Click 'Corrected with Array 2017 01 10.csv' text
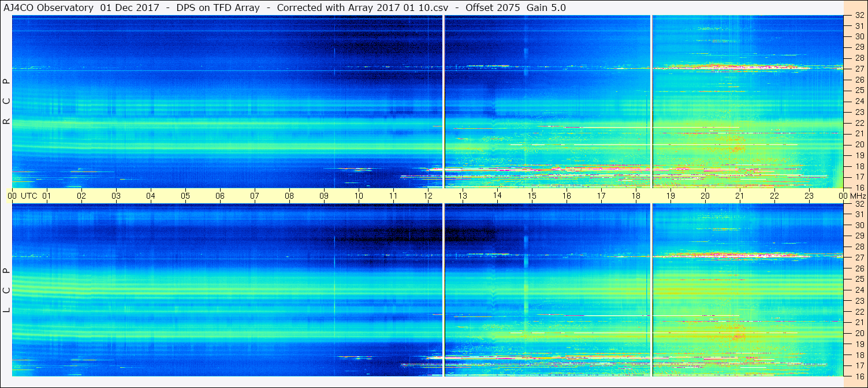Screen dimensions: 868x388 (364, 8)
